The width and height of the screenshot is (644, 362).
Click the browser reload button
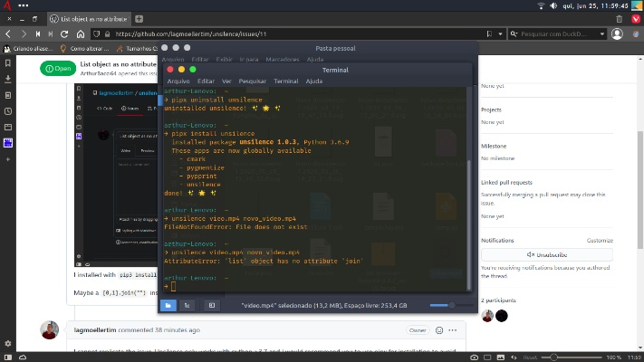(x=66, y=34)
